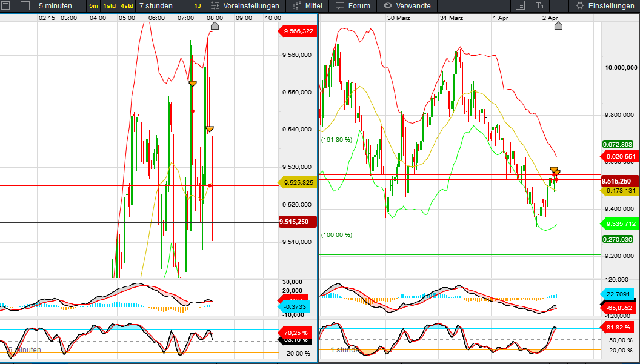
Task: Click the gray time marker on the 5-minute chart
Action: point(215,26)
